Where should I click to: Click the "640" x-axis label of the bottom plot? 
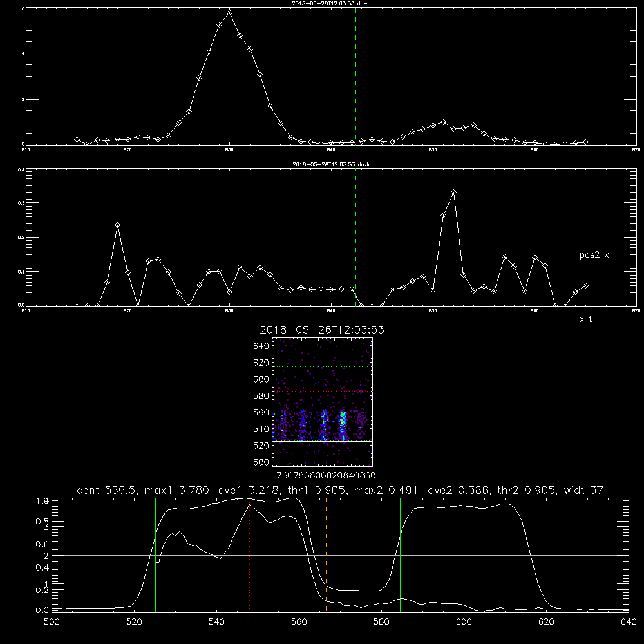pos(629,622)
